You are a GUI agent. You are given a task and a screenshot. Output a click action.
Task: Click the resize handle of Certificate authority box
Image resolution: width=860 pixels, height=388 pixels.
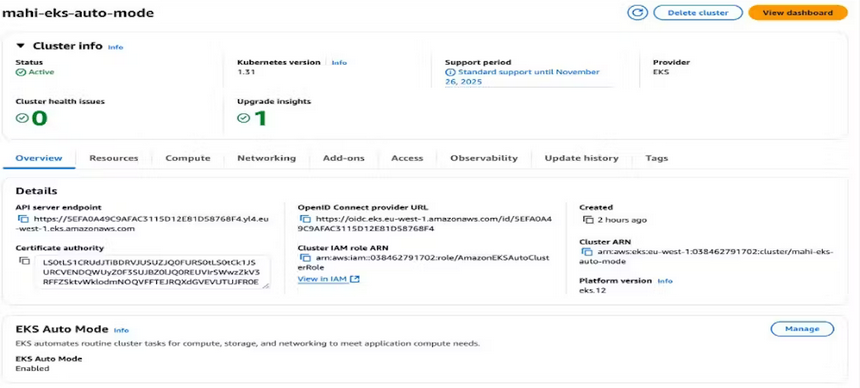[266, 285]
